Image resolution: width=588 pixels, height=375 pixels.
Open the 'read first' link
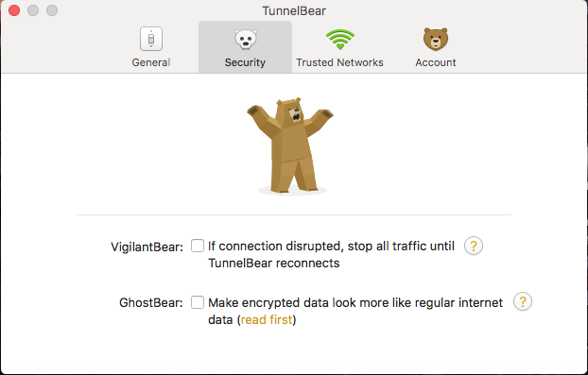tap(267, 319)
